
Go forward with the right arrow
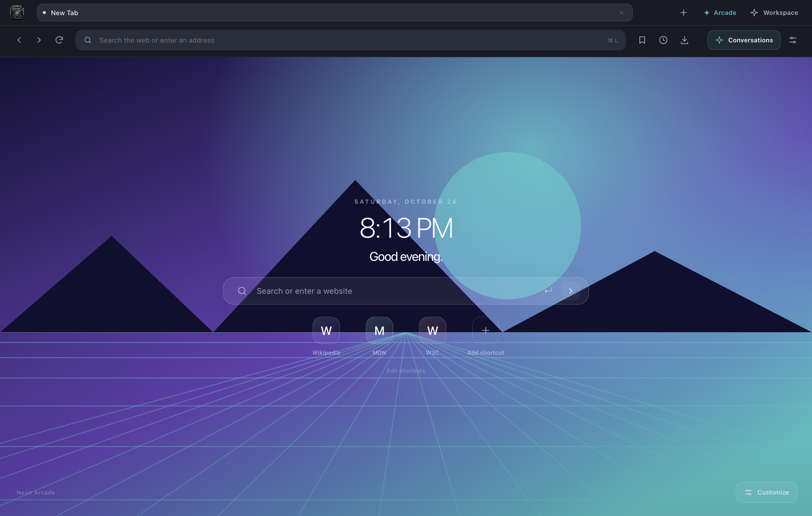click(x=39, y=40)
